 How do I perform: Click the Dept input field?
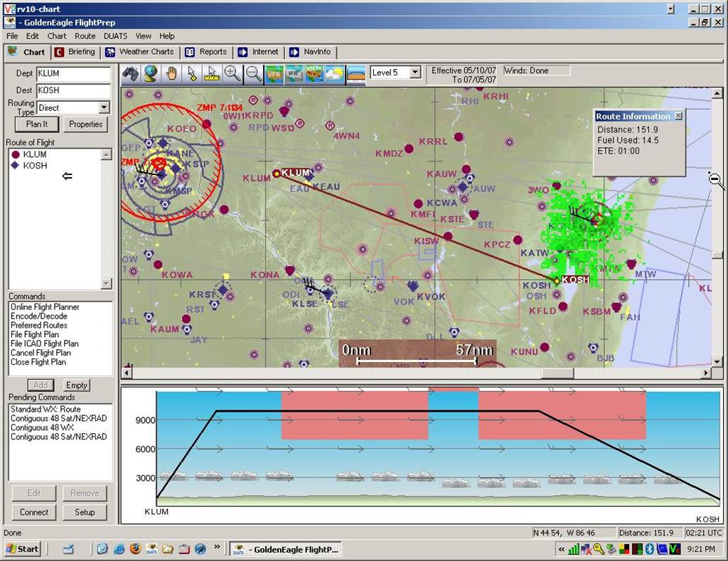(x=73, y=73)
